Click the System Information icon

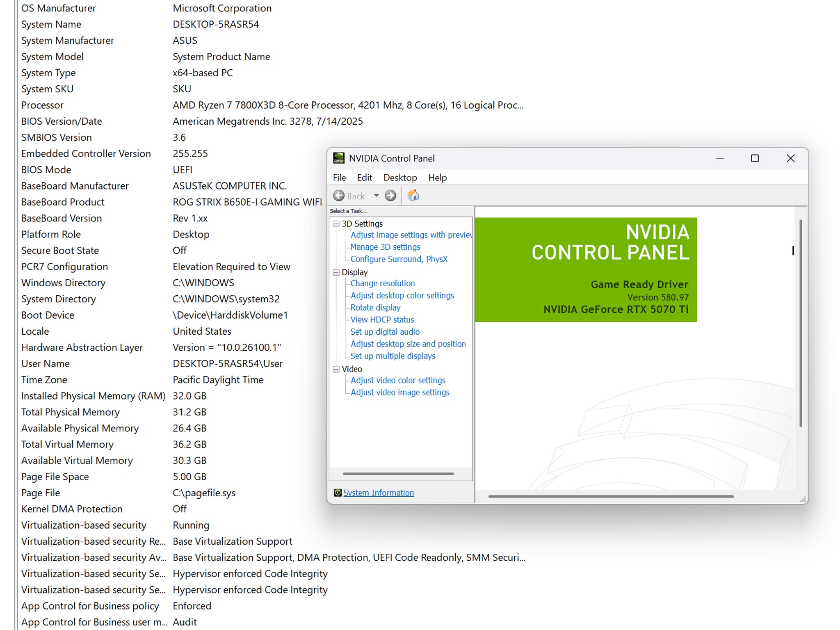click(x=338, y=493)
